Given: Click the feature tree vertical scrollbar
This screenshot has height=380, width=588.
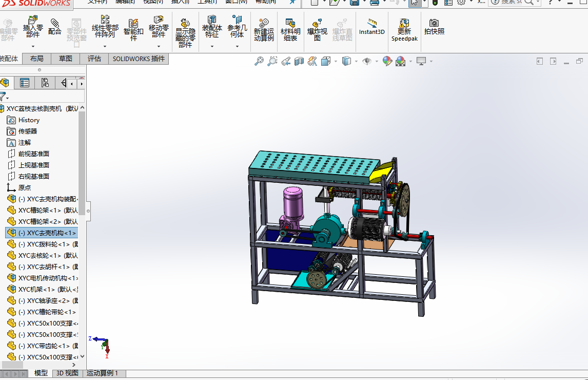Looking at the screenshot, I should (x=82, y=163).
